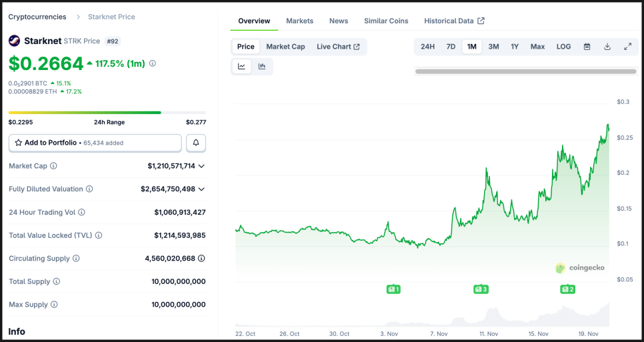
Task: Click news marker labeled 3 on chart
Action: pyautogui.click(x=481, y=289)
